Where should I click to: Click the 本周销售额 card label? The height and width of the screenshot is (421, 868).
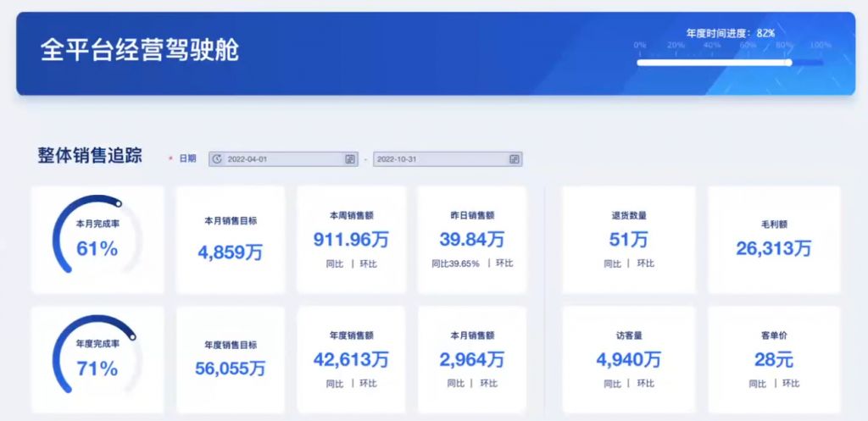click(351, 216)
